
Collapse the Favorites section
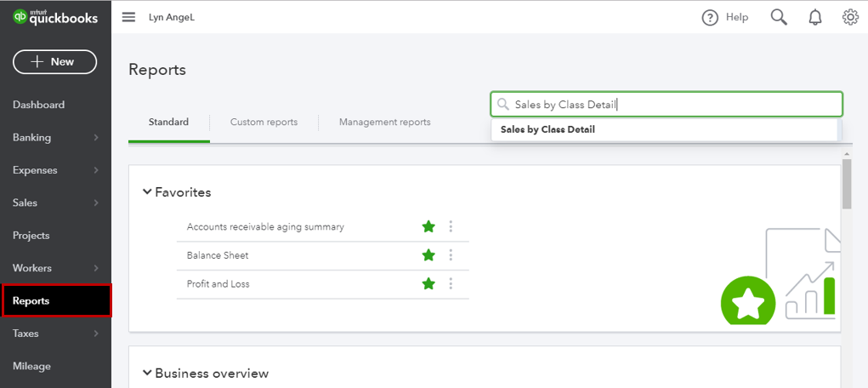click(148, 192)
